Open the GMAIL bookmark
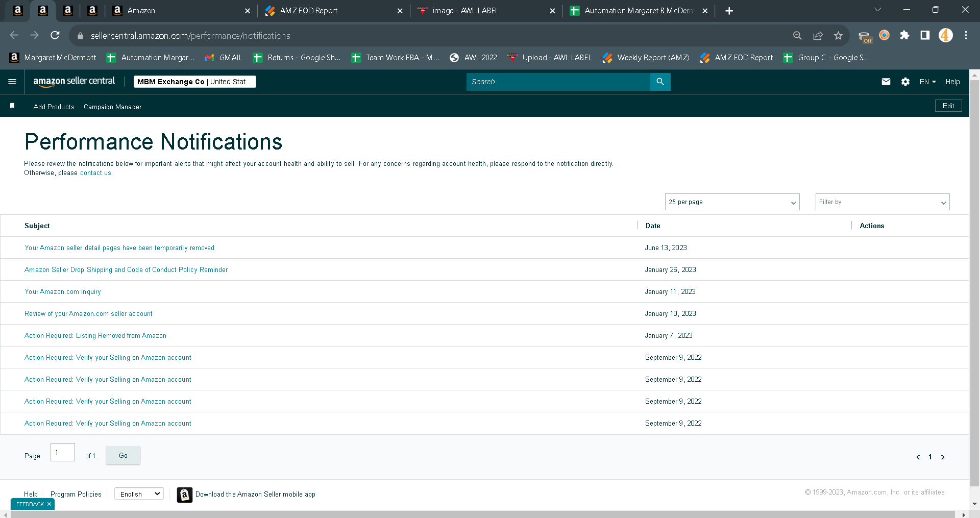 click(224, 58)
